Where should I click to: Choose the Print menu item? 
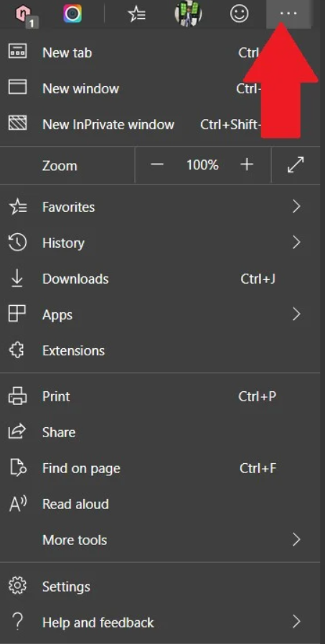coord(160,396)
